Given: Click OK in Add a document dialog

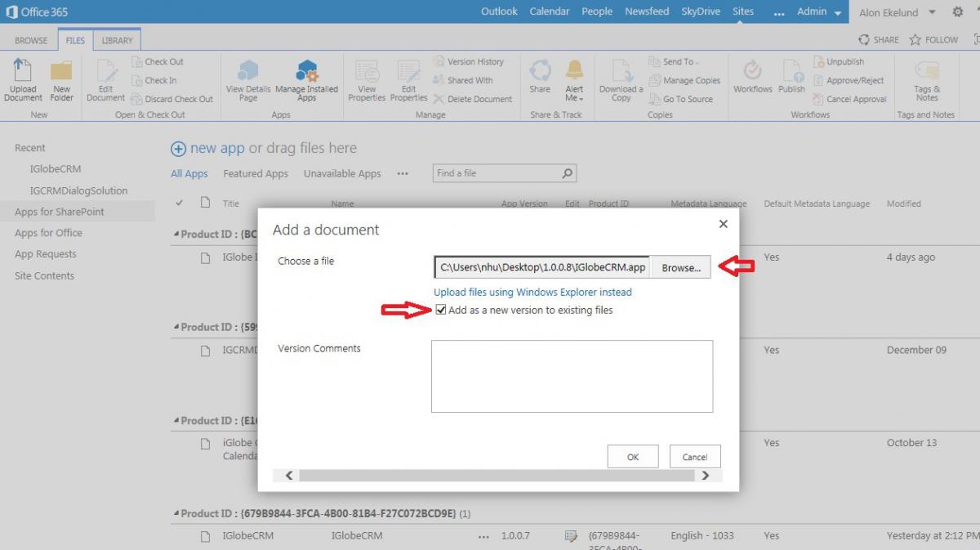Looking at the screenshot, I should (633, 457).
